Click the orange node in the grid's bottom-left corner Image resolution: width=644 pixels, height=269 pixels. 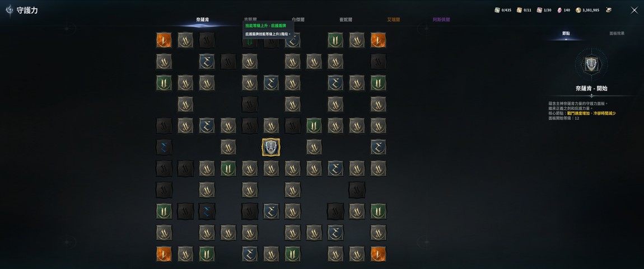[x=164, y=254]
